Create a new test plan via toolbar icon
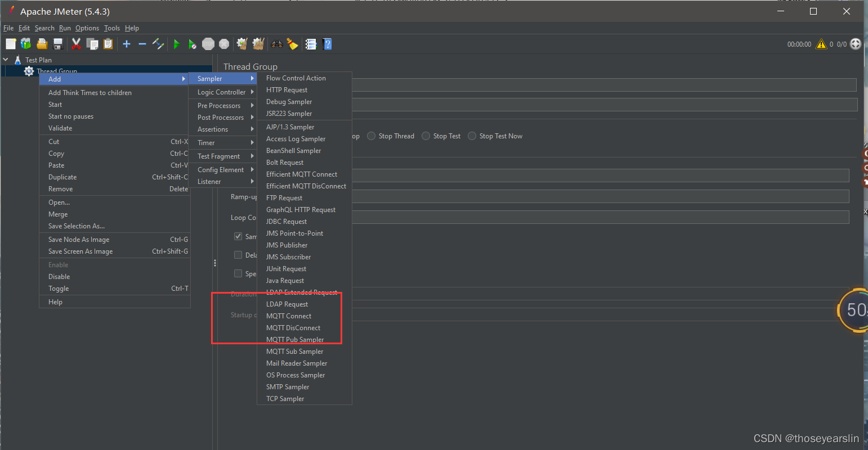The width and height of the screenshot is (868, 450). click(x=11, y=44)
